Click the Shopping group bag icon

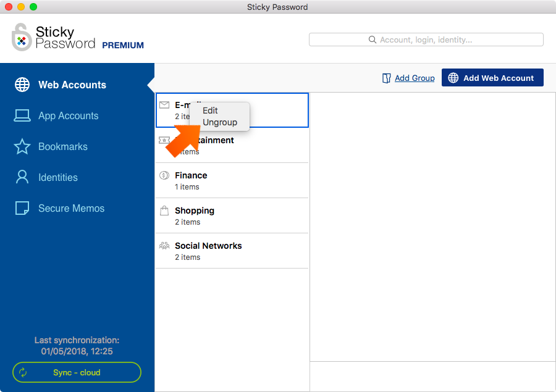click(164, 211)
